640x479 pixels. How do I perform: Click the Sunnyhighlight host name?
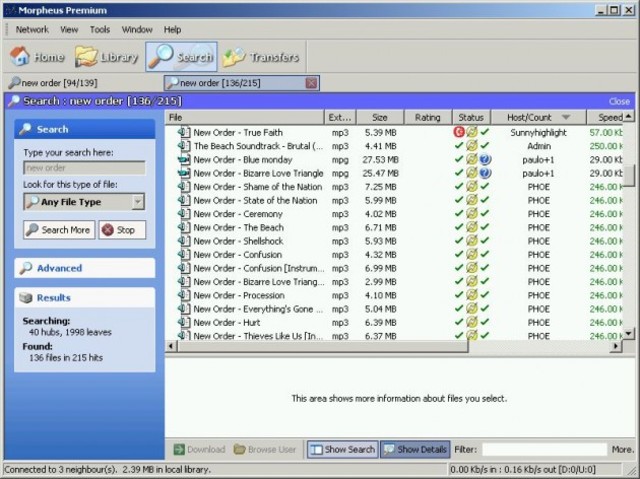pyautogui.click(x=538, y=133)
